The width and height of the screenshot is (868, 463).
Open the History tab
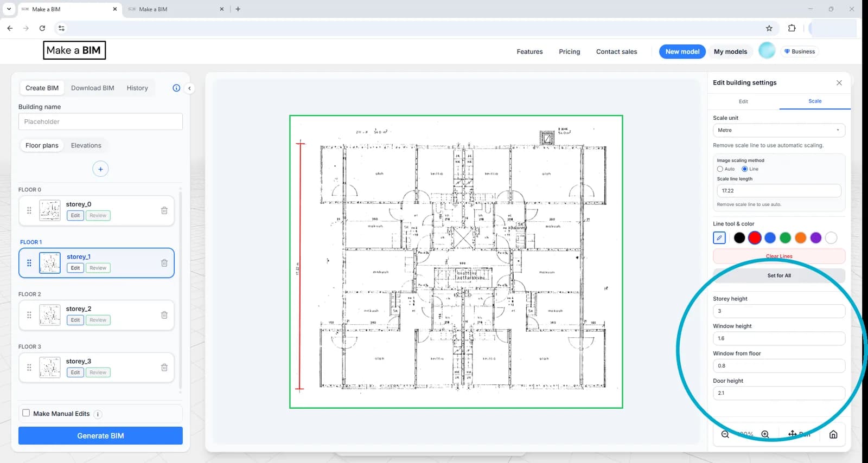coord(137,88)
